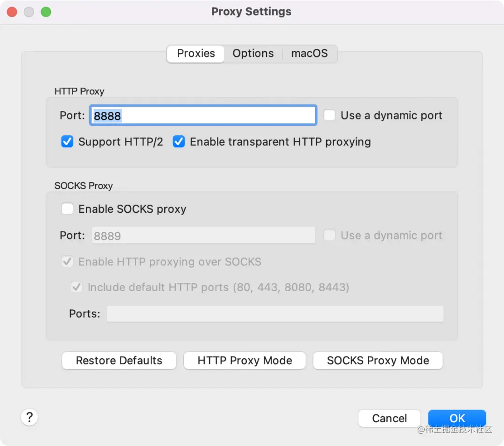
Task: Check Enable SOCKS proxy
Action: (x=68, y=209)
